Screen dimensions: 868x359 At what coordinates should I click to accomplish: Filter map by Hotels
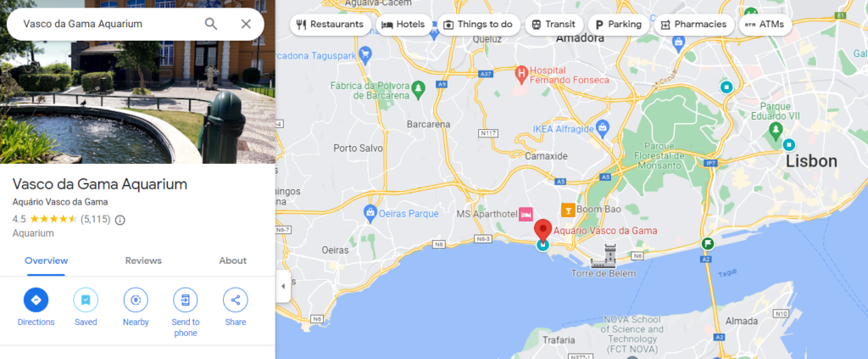[x=403, y=25]
